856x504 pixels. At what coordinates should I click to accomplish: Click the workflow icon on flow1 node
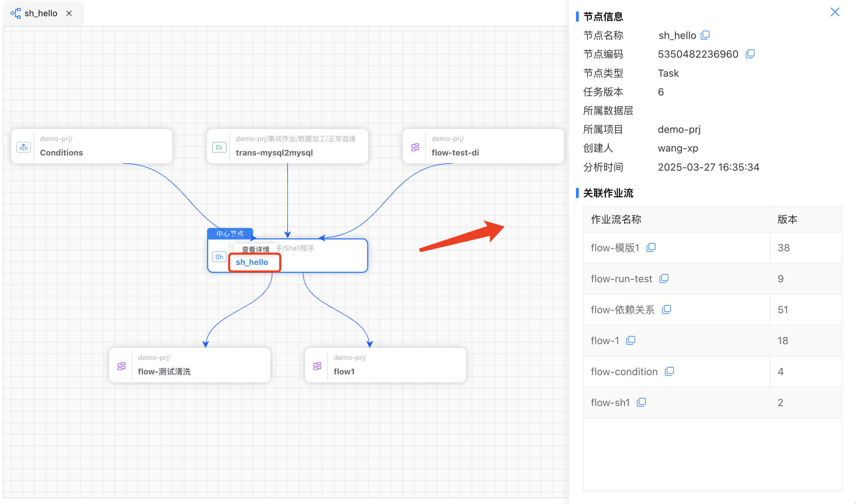[x=317, y=366]
